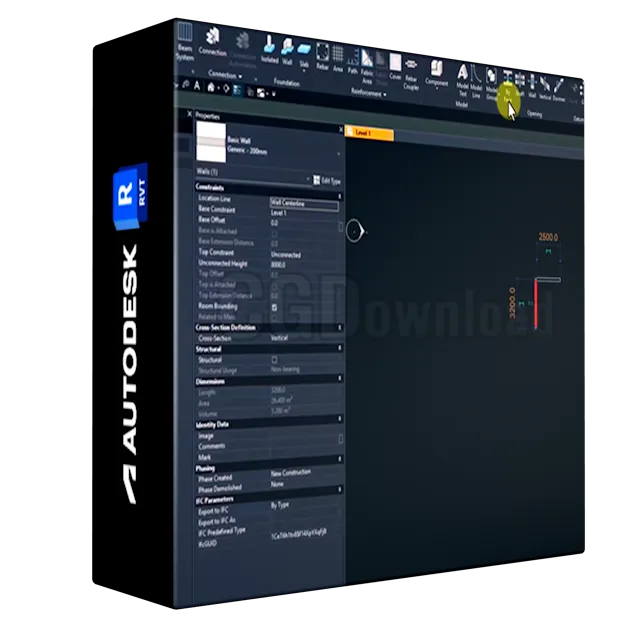This screenshot has height=630, width=630.
Task: Select the Wall foundation tool
Action: tap(287, 52)
